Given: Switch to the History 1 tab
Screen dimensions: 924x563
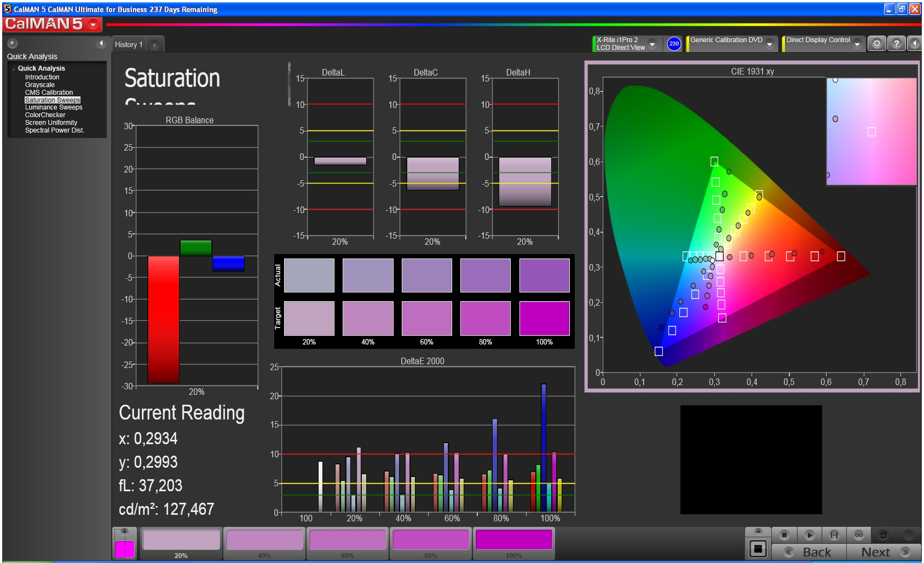Looking at the screenshot, I should [129, 45].
